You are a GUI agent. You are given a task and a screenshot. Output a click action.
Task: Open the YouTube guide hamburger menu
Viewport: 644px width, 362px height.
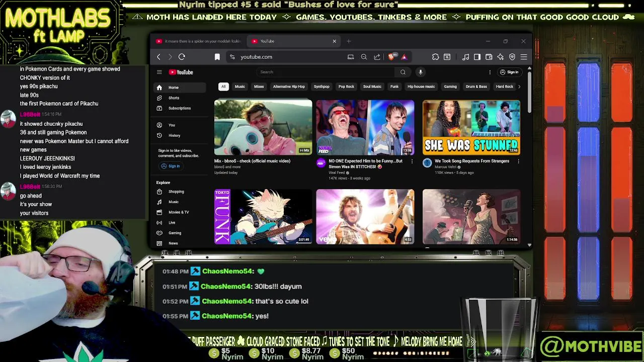159,72
